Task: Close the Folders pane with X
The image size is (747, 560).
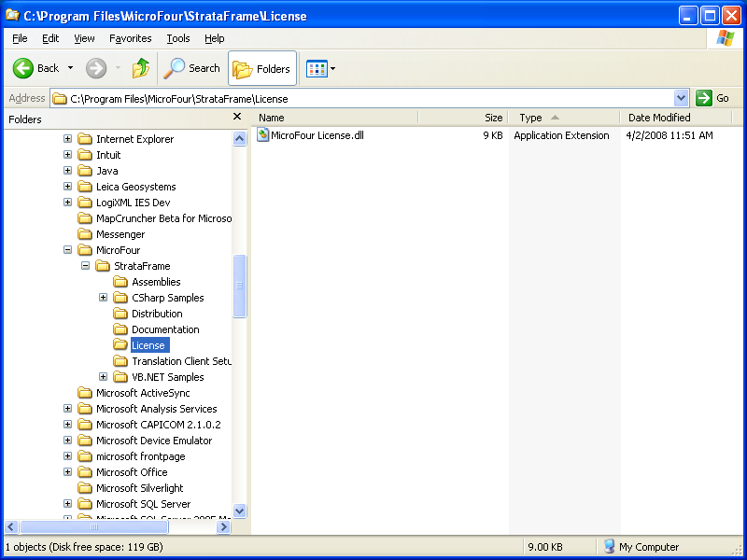Action: (x=237, y=118)
